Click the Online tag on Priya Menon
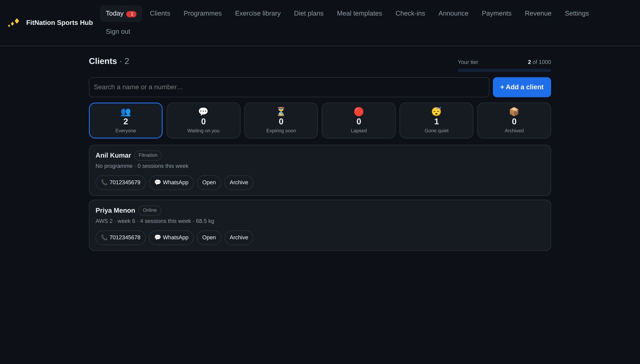The image size is (640, 364). [150, 211]
